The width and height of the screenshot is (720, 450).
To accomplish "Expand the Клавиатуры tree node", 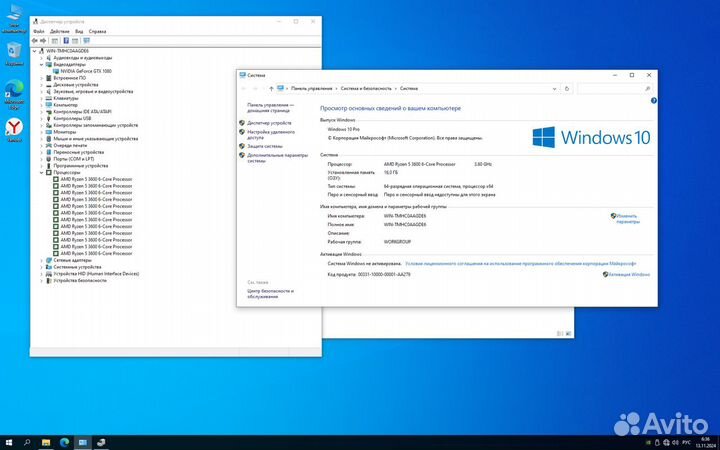I will point(42,98).
